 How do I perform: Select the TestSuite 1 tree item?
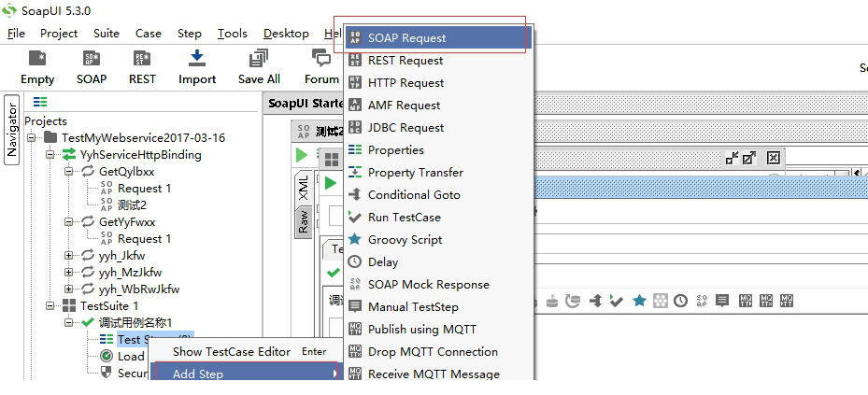click(109, 306)
